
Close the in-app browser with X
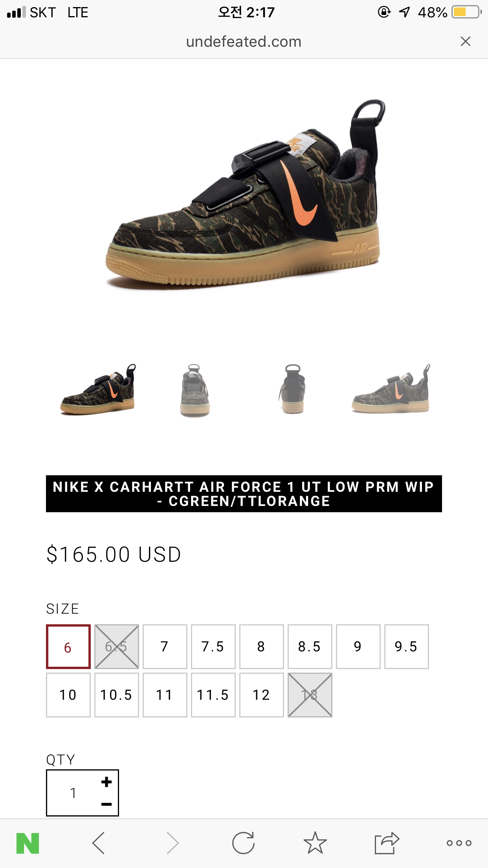tap(466, 41)
